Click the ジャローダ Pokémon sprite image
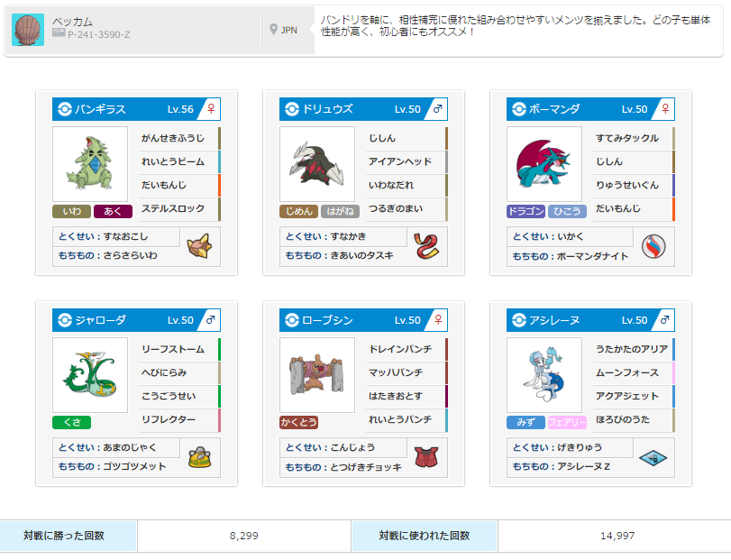Viewport: 731px width, 560px height. (x=90, y=375)
